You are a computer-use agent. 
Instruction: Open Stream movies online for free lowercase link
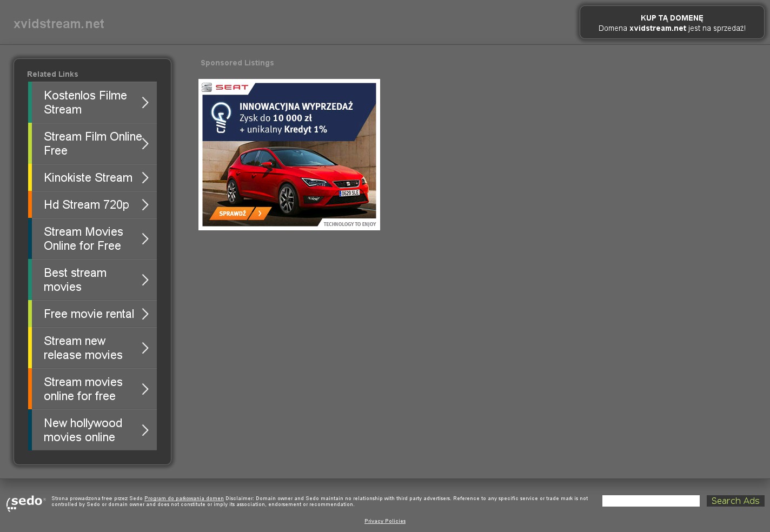point(83,389)
